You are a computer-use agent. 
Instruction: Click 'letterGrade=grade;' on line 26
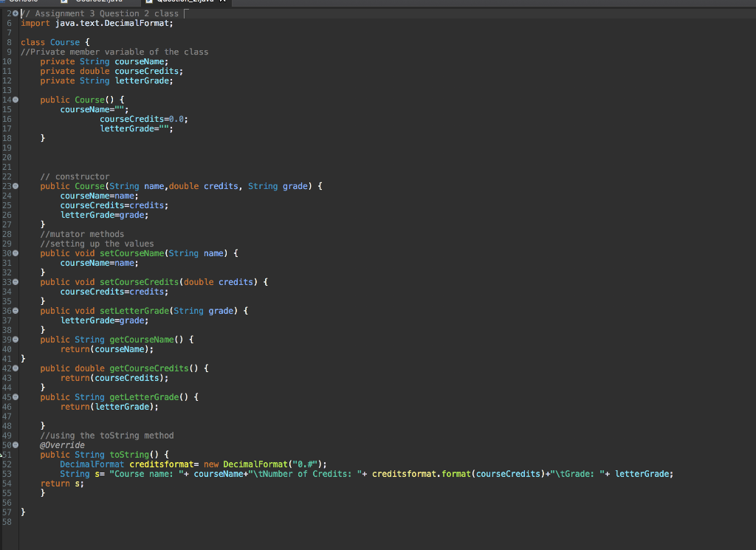(x=104, y=215)
